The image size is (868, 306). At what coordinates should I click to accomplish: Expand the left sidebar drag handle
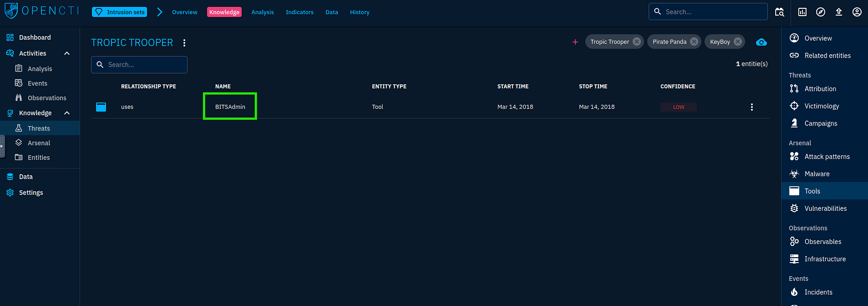2,146
